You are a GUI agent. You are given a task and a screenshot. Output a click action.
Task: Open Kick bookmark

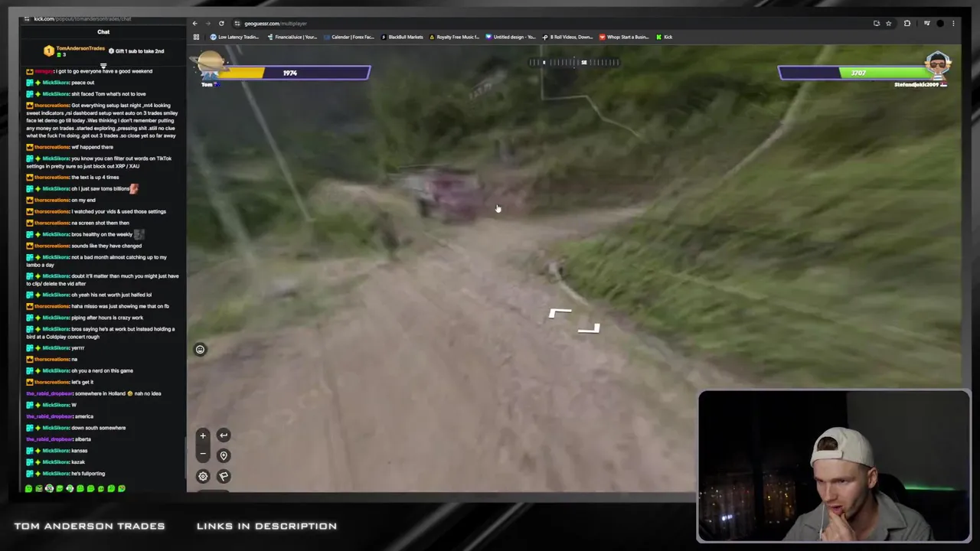click(x=665, y=37)
